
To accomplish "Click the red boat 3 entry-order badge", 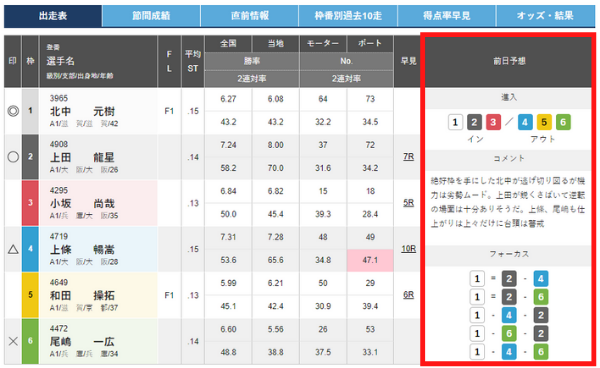I will point(493,122).
